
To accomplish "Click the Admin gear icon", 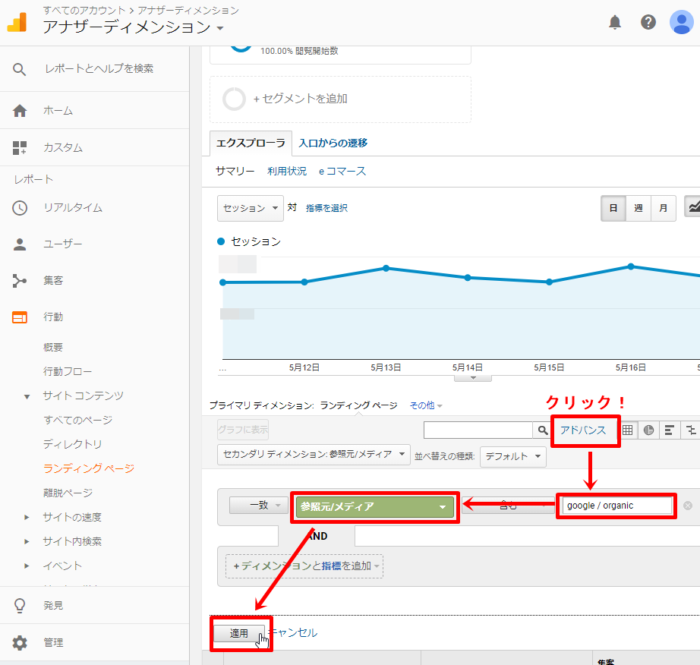I will 20,643.
